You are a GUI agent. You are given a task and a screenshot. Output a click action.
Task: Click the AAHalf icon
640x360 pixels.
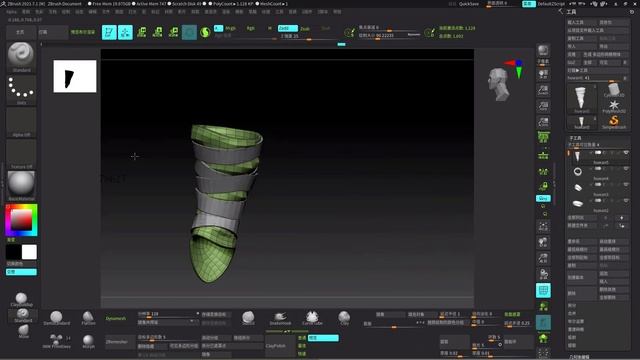click(x=543, y=122)
